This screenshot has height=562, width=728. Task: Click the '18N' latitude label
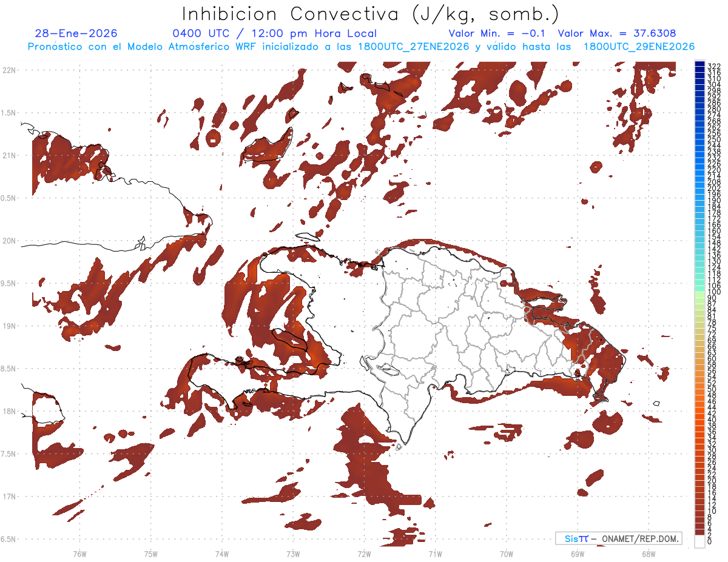click(x=8, y=411)
